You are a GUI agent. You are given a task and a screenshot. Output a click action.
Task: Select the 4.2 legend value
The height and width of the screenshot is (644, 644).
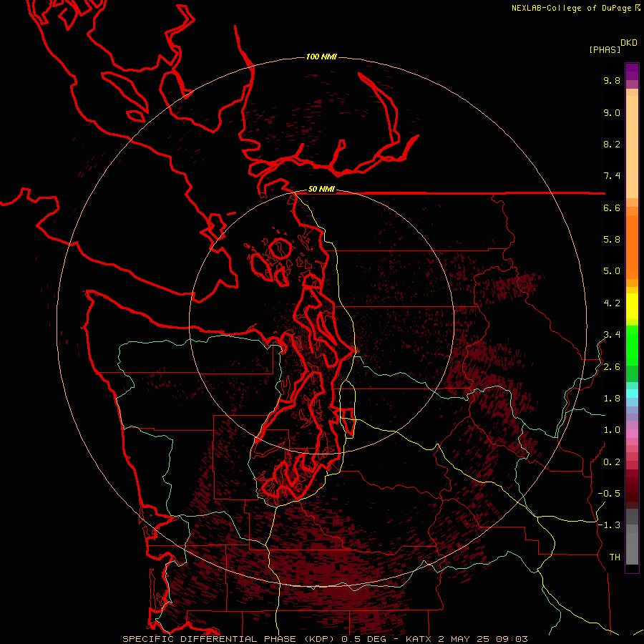[x=612, y=303]
